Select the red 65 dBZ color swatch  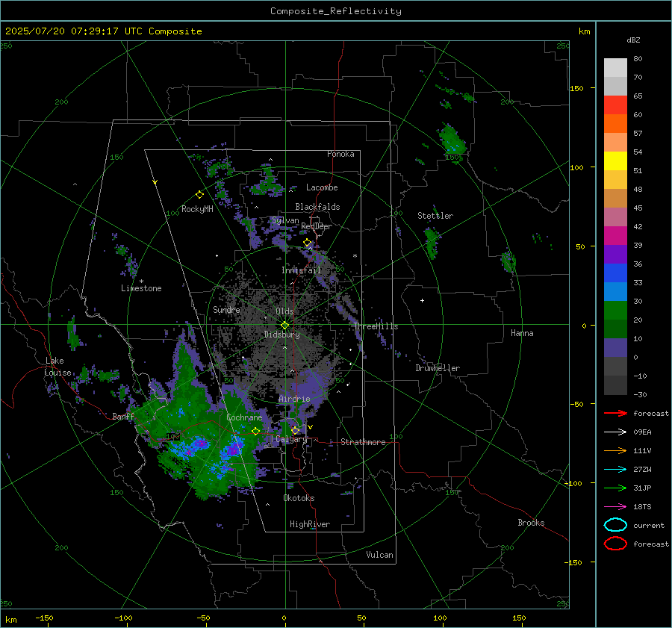pyautogui.click(x=615, y=105)
